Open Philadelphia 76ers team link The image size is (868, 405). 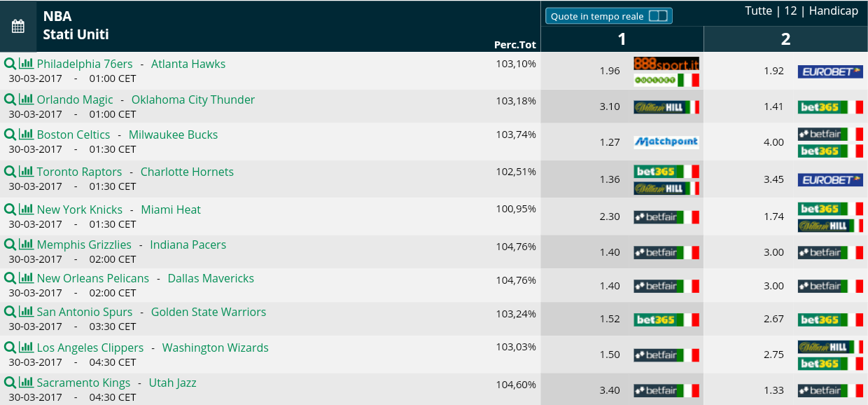85,64
